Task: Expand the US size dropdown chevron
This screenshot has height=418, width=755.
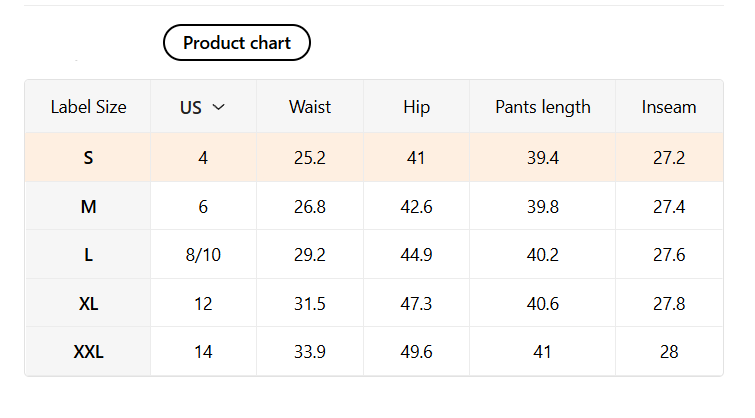Action: 219,107
